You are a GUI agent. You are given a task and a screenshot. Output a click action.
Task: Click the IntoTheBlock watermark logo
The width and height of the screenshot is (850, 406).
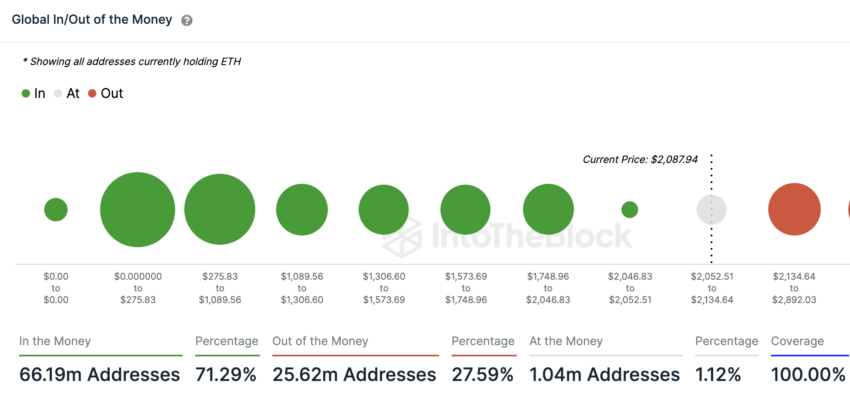click(508, 236)
